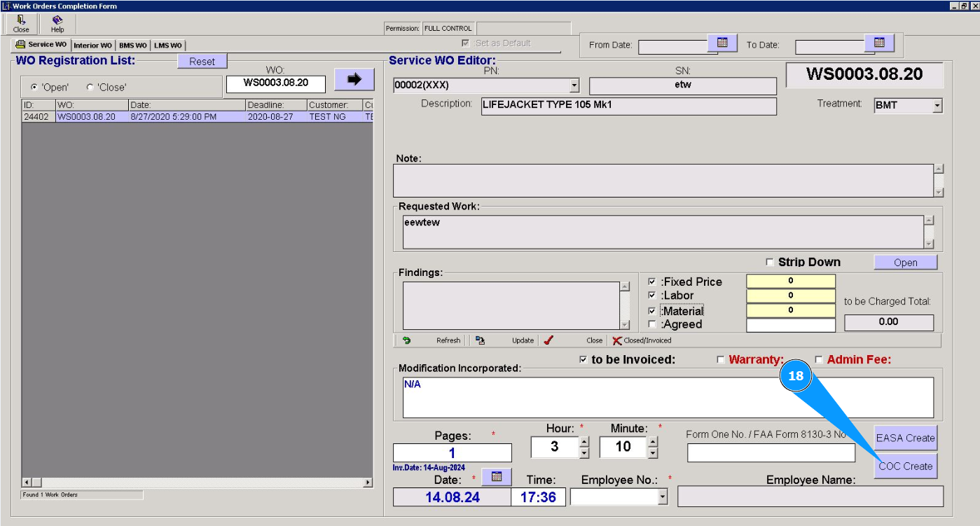Click the black arrow next to WO field
Screen dimensions: 980x526
(x=354, y=80)
